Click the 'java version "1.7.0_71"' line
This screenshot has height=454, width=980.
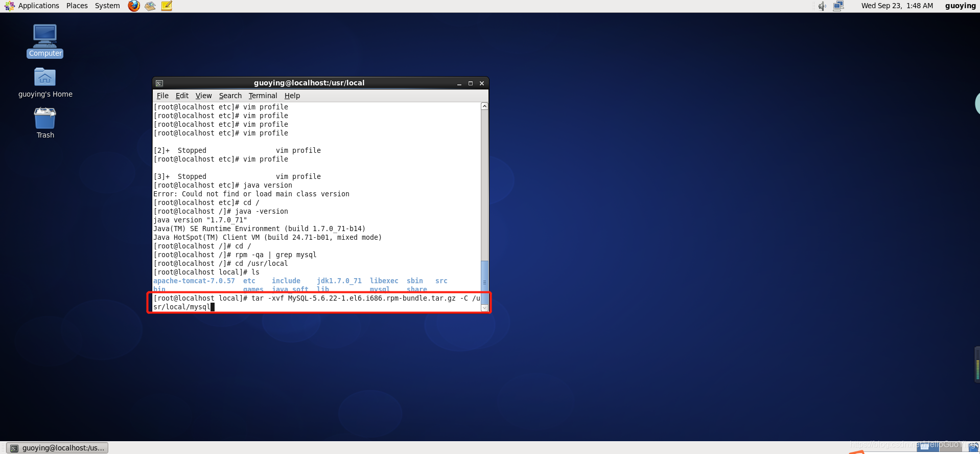pos(200,220)
